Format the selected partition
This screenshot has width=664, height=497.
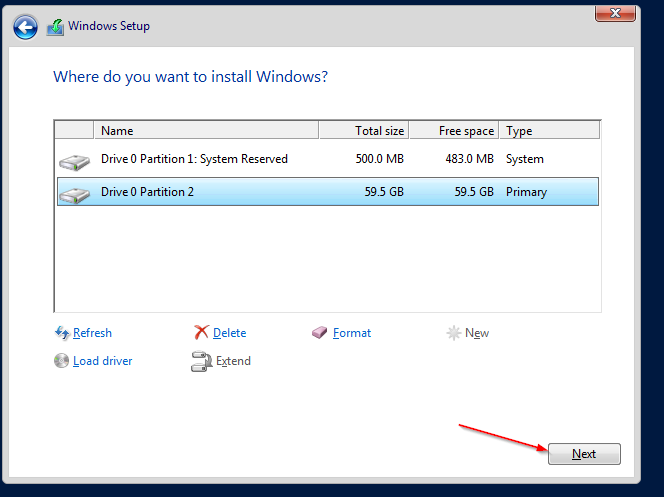point(352,333)
